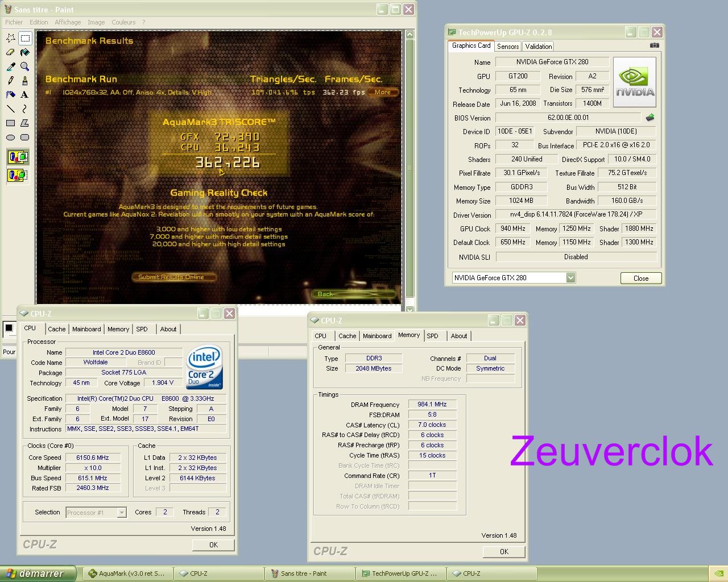
Task: Open Mainboard tab in left CPU-Z window
Action: tap(86, 329)
